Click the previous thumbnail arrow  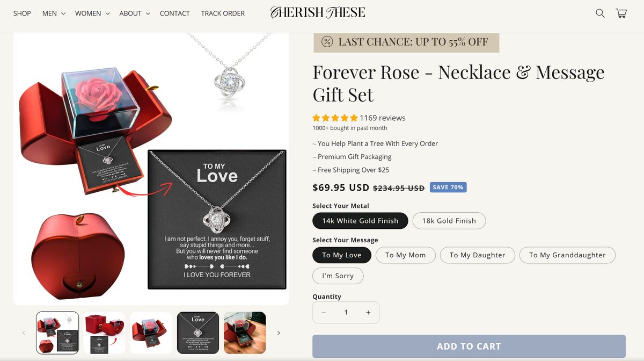point(24,333)
